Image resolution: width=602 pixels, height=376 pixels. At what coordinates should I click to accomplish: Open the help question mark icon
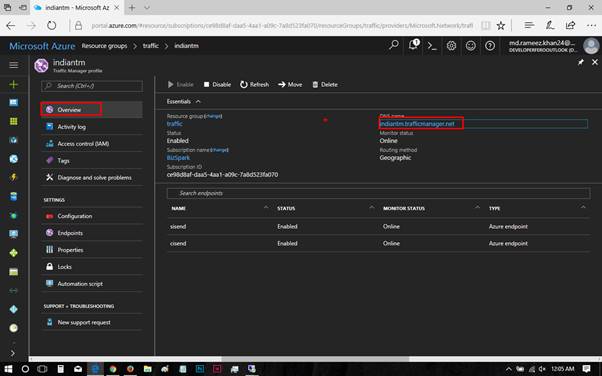click(x=490, y=46)
